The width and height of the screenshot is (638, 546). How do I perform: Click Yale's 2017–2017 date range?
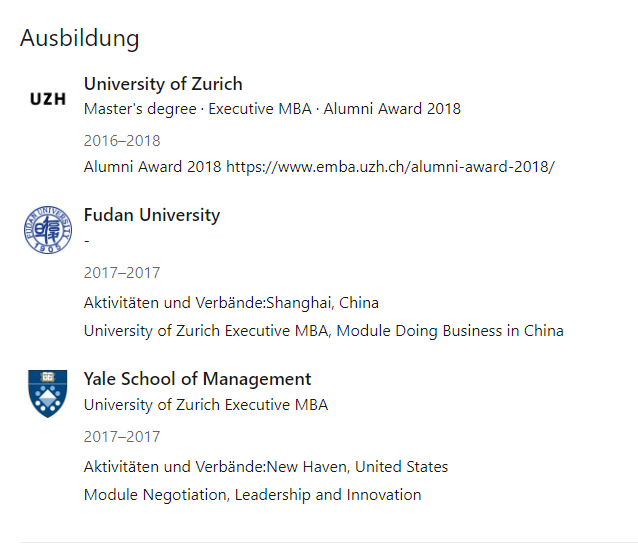[x=122, y=437]
